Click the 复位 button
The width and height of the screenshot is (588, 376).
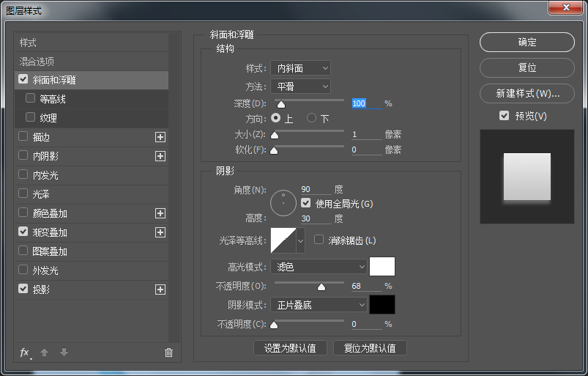(x=527, y=67)
